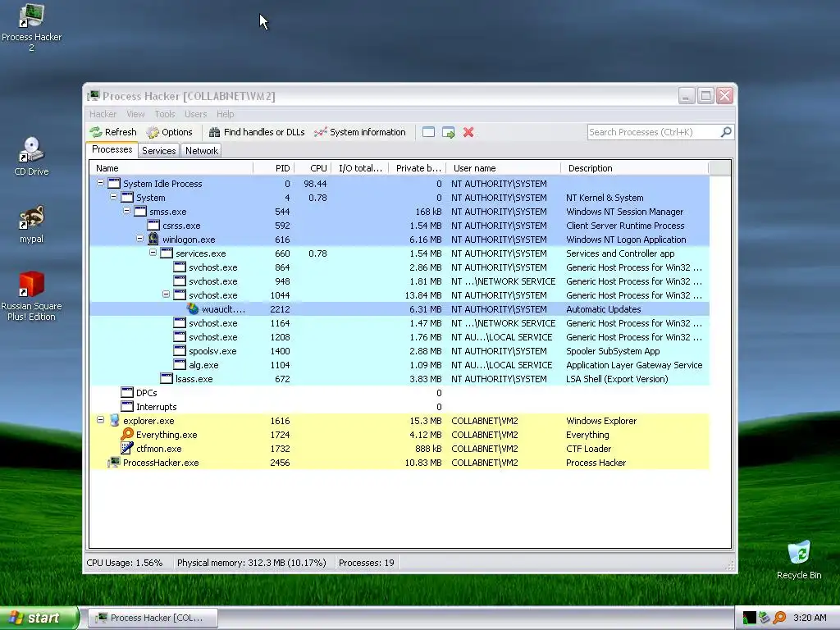Click the alg.exe window icon

coord(180,364)
